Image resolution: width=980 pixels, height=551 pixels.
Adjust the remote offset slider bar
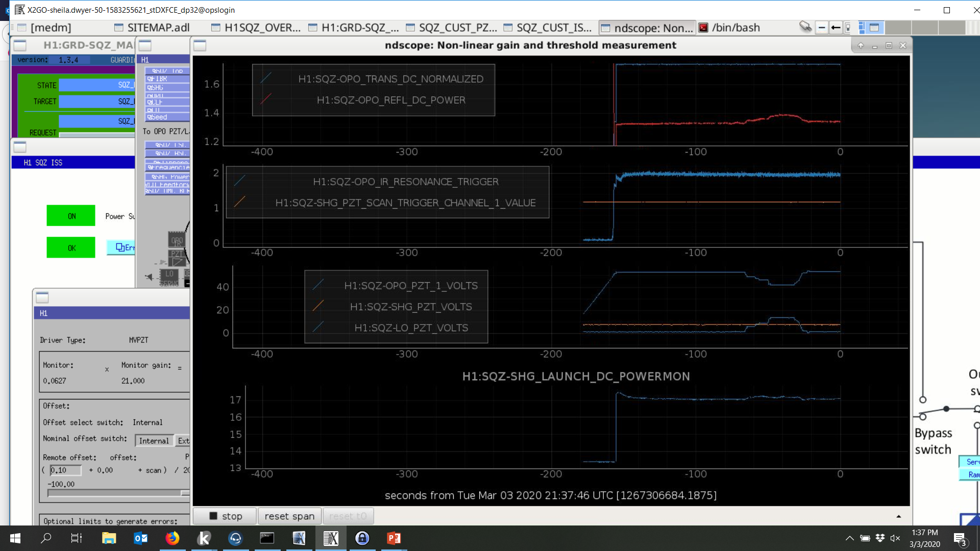click(118, 493)
